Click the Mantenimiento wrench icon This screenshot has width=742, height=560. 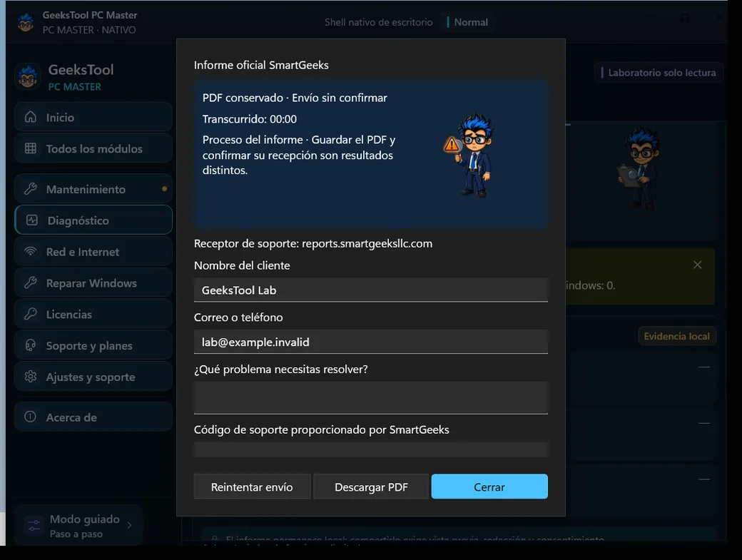coord(30,189)
